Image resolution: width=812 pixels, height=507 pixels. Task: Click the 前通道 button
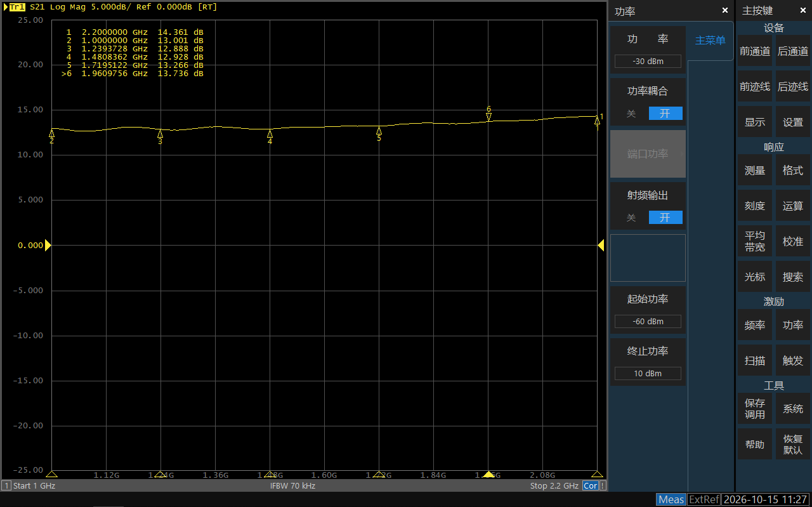coord(755,51)
